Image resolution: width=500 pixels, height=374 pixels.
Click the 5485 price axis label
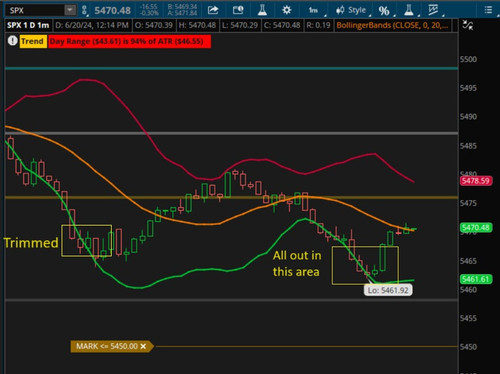click(x=468, y=146)
